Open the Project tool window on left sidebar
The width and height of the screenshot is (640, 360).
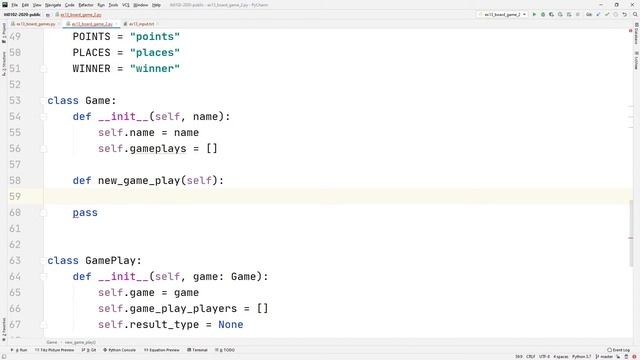click(x=4, y=33)
